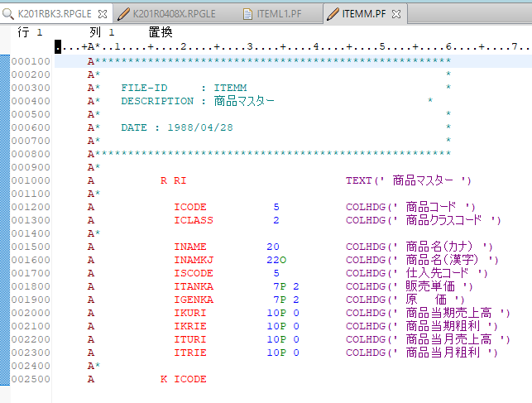Click the 列 1 column indicator
Screen dimensions: 532x403
[x=102, y=32]
